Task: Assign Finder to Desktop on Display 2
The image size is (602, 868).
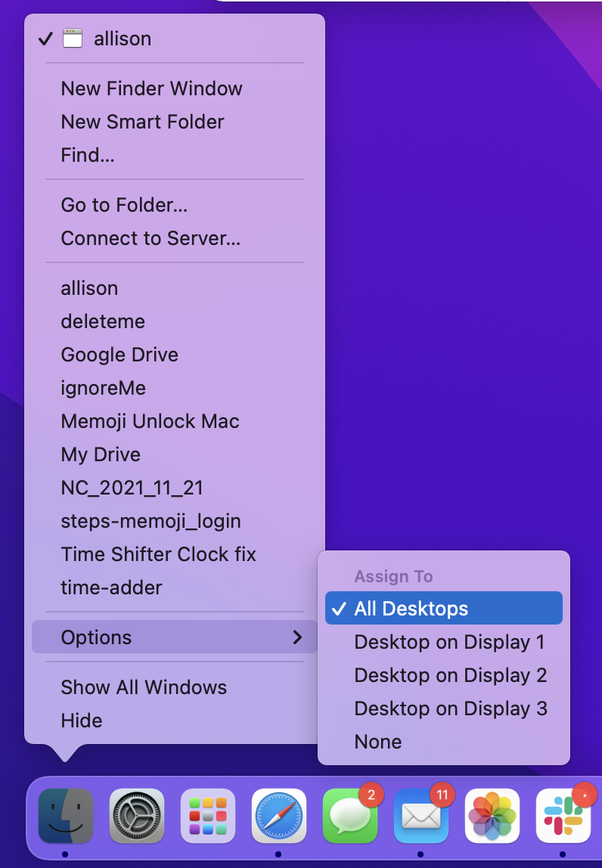Action: 450,675
